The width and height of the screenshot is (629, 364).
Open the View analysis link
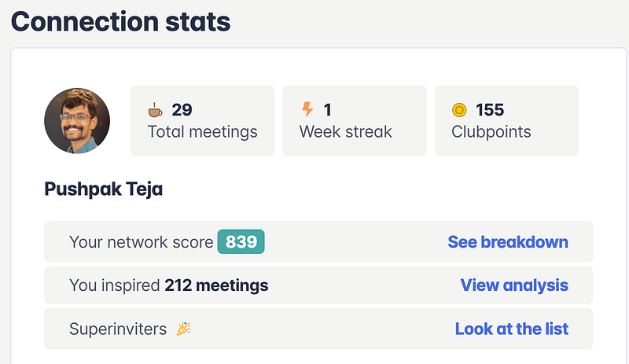(514, 285)
